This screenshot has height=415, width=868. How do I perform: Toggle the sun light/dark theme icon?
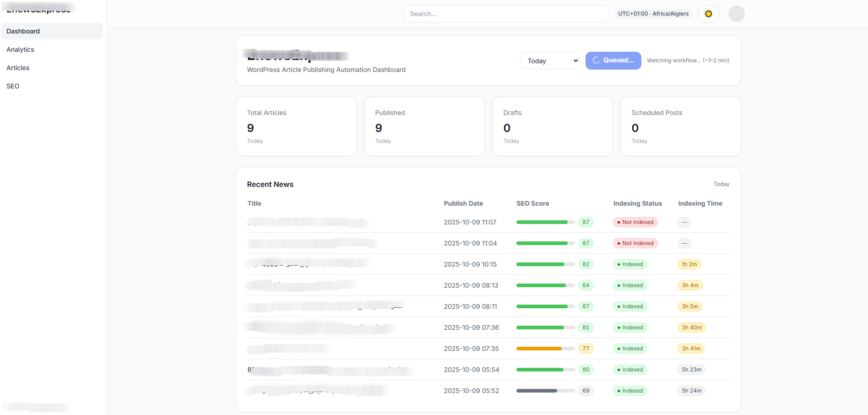(708, 14)
